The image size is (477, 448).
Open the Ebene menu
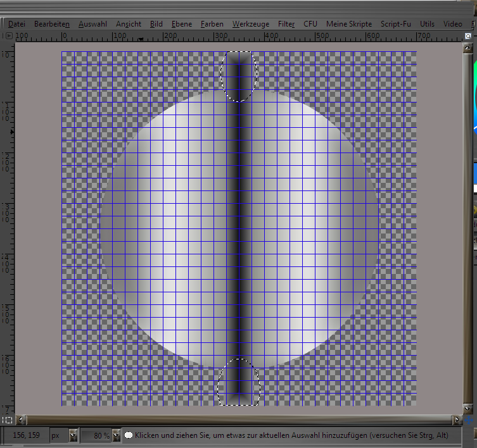[182, 24]
